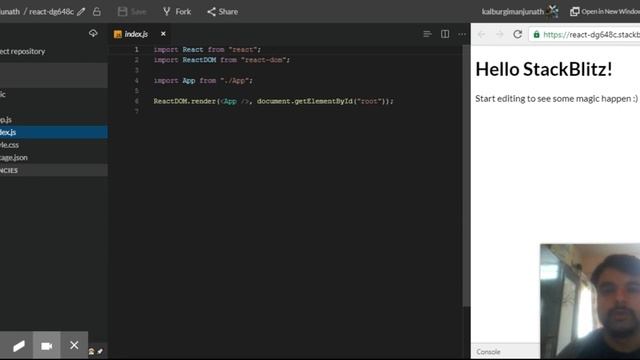Viewport: 640px width, 360px height.
Task: Share the project
Action: point(222,11)
